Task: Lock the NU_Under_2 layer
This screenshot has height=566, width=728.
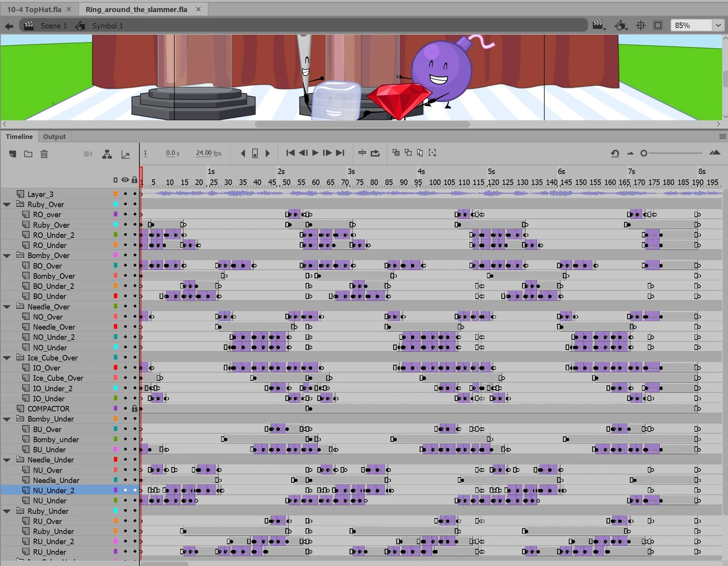Action: 135,490
